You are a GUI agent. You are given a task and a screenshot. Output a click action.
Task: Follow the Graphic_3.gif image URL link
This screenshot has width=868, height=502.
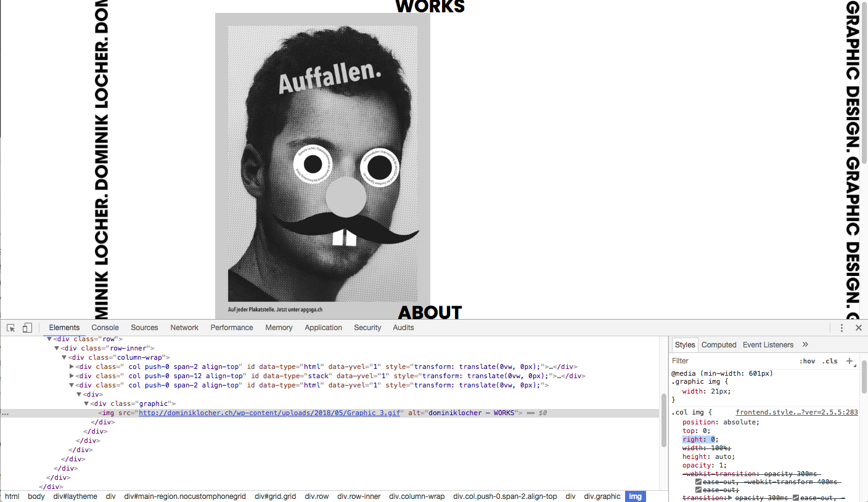(x=269, y=413)
